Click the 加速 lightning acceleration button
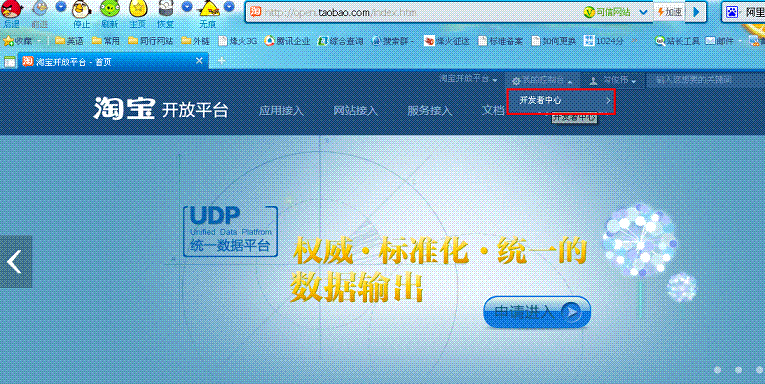The height and width of the screenshot is (384, 765). (669, 12)
